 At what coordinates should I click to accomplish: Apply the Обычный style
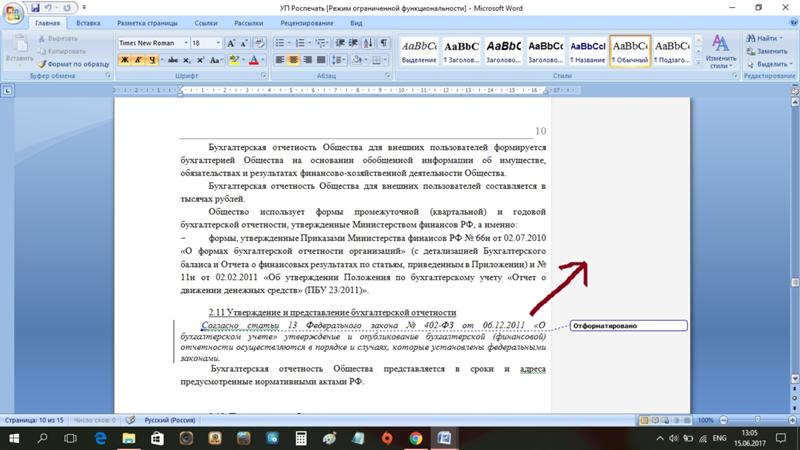[x=630, y=52]
